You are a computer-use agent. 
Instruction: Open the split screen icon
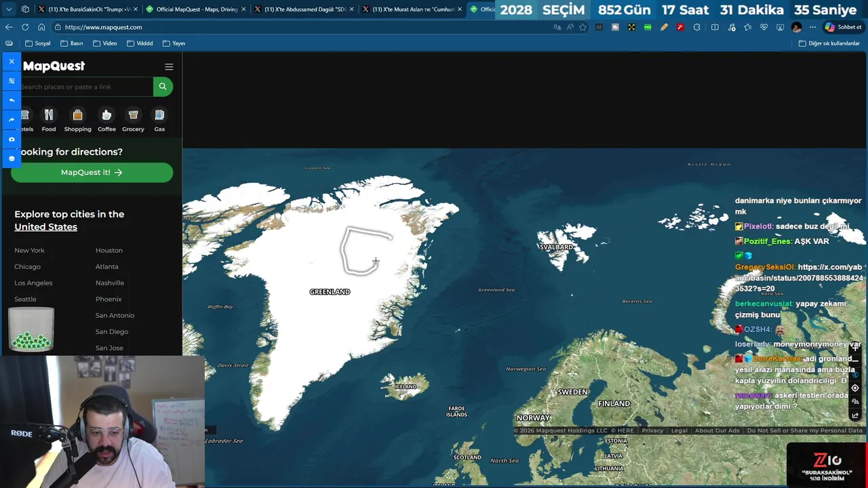(x=715, y=27)
